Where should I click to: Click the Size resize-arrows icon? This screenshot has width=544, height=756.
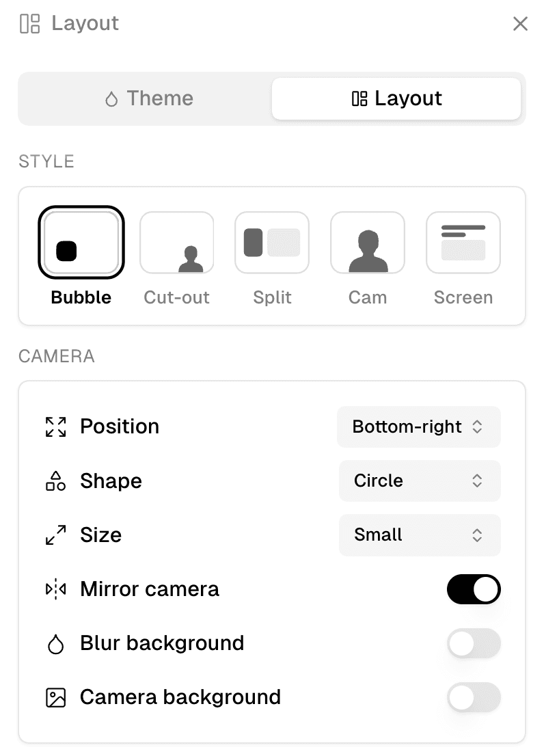(55, 535)
